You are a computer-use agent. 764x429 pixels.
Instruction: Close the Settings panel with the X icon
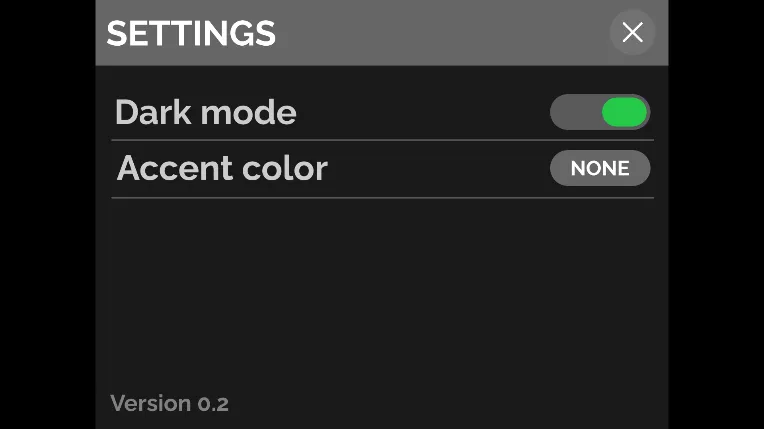[632, 33]
